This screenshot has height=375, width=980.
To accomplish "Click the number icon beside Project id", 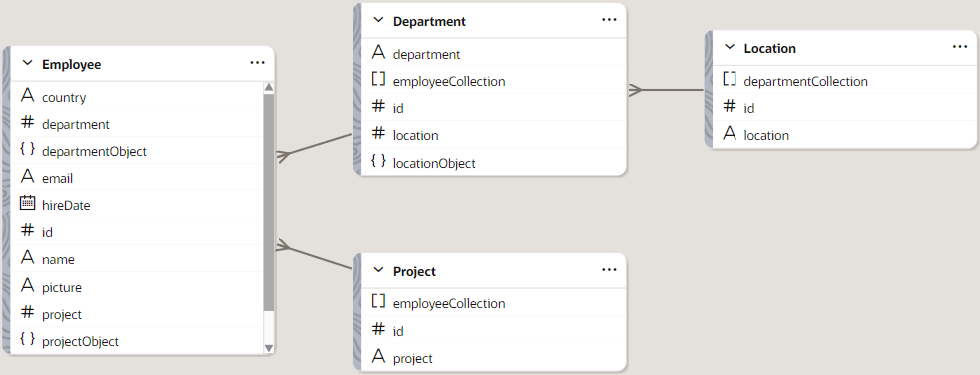I will [x=378, y=329].
